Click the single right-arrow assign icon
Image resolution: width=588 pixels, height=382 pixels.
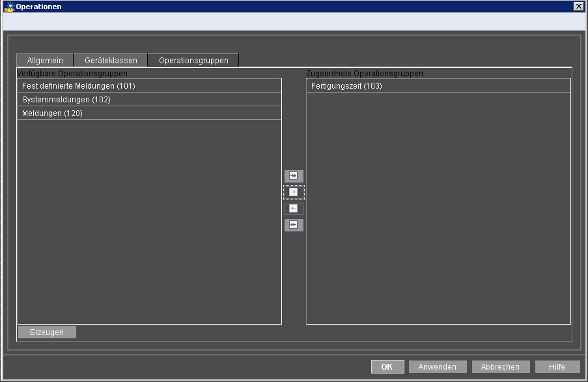pyautogui.click(x=293, y=192)
